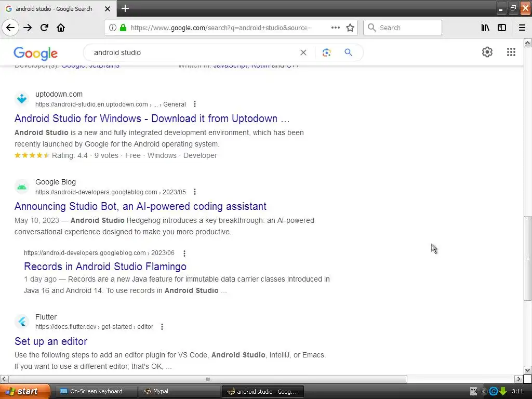
Task: Open the browser hamburger menu
Action: pyautogui.click(x=522, y=28)
